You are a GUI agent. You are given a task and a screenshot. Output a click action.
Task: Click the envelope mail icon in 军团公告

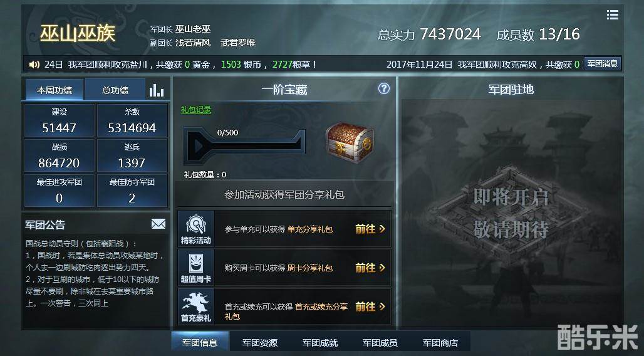click(x=158, y=224)
